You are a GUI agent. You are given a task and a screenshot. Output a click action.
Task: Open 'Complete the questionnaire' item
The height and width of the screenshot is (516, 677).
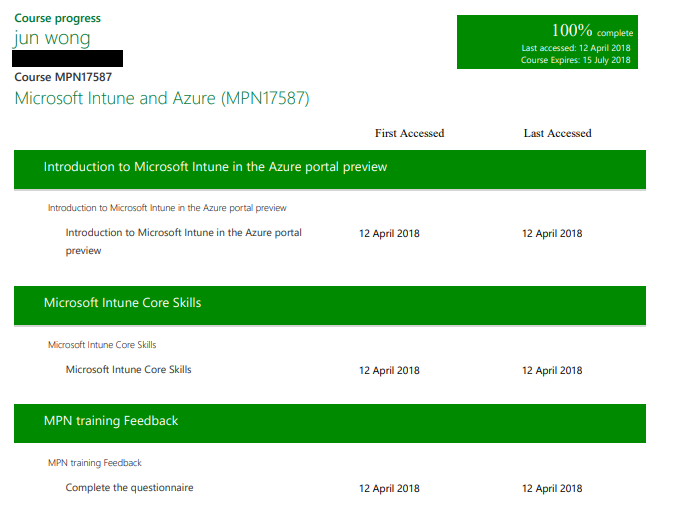pos(129,488)
